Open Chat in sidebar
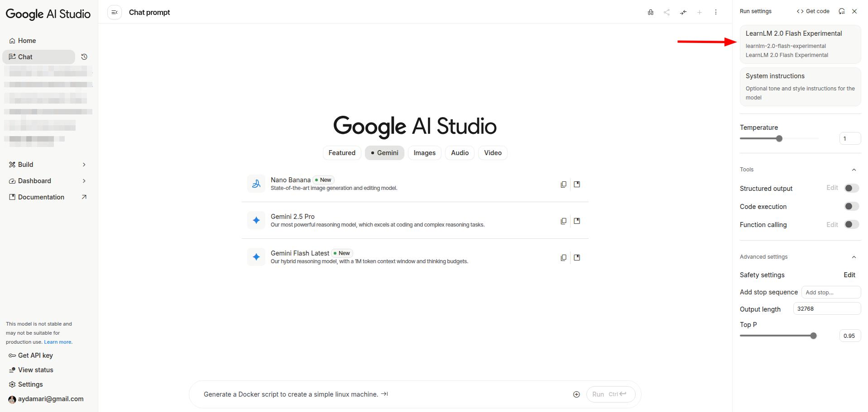The width and height of the screenshot is (868, 412). pyautogui.click(x=38, y=57)
